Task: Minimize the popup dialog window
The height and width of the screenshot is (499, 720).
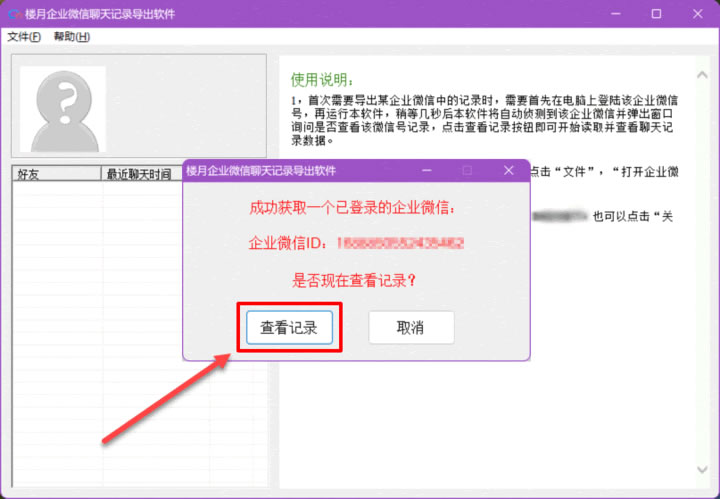Action: pos(427,170)
